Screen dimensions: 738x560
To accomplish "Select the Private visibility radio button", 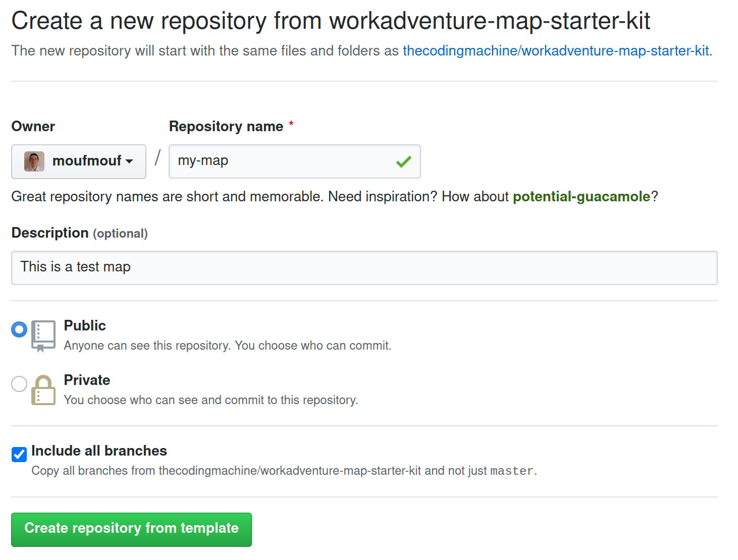I will (x=19, y=384).
